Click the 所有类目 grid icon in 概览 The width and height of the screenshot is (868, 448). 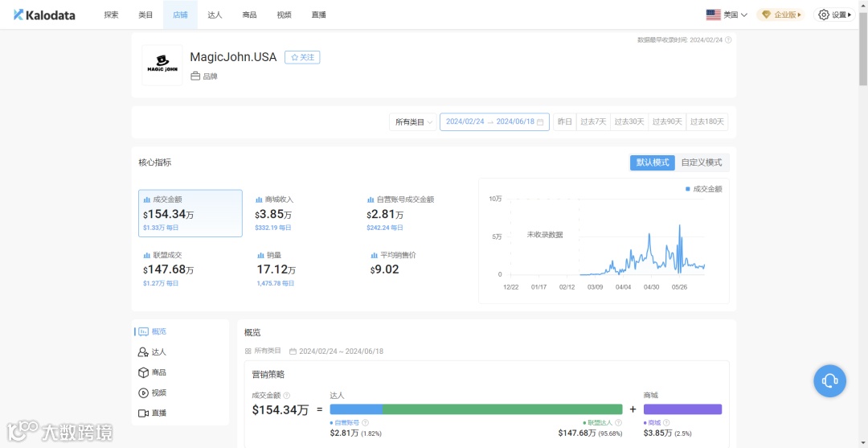pos(248,351)
